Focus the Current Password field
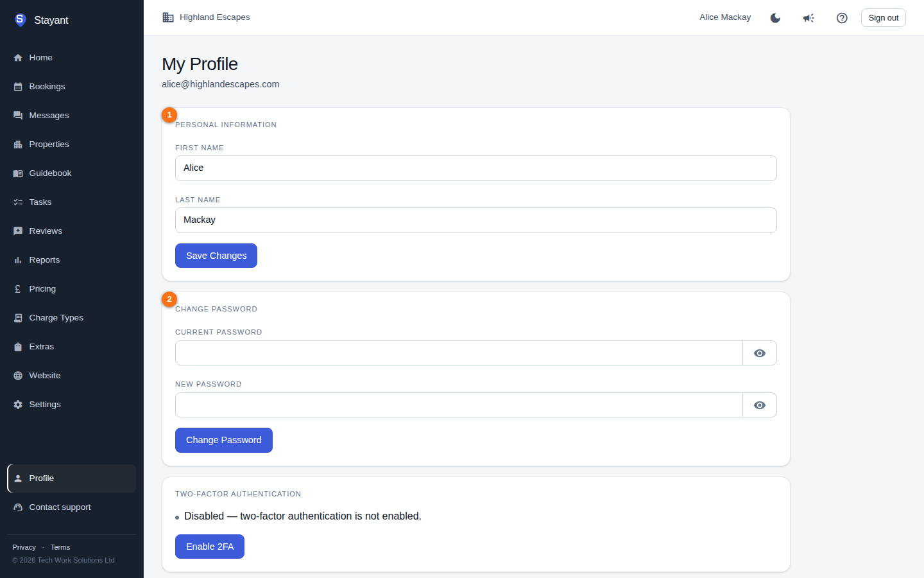Screen dimensions: 924x578 459,353
